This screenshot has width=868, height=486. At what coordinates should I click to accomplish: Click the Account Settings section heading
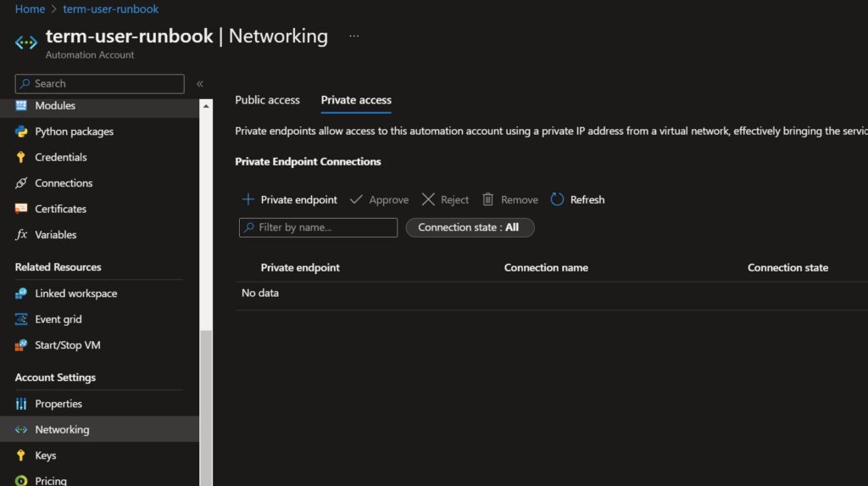point(55,377)
